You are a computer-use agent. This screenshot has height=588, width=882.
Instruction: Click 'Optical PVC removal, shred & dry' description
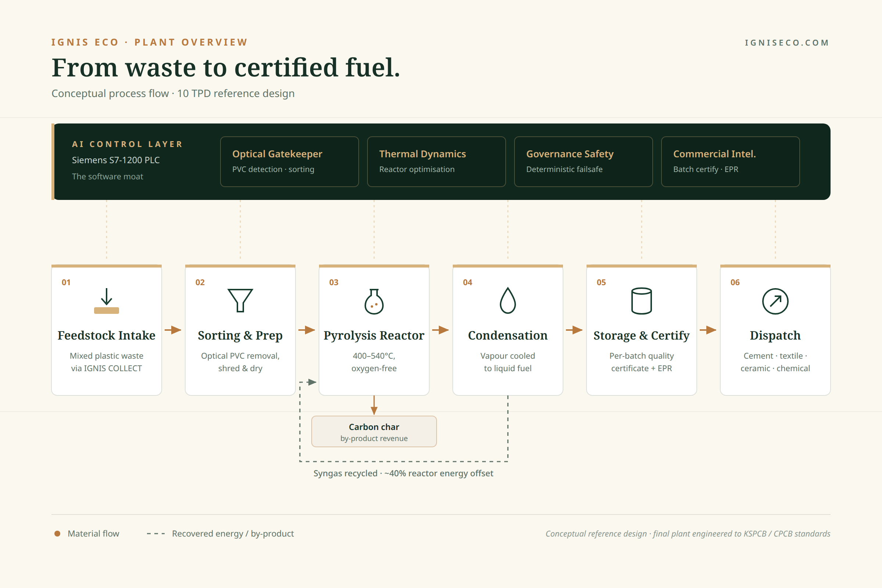tap(240, 362)
